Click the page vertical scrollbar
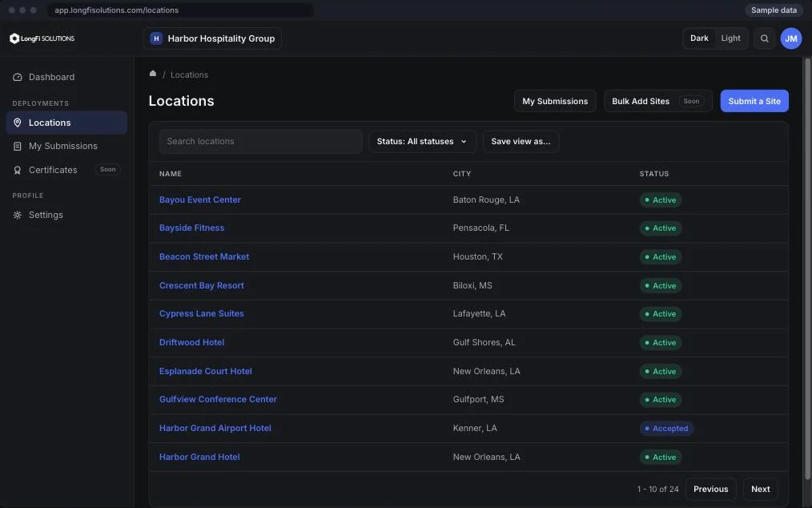The height and width of the screenshot is (508, 812). point(807,269)
